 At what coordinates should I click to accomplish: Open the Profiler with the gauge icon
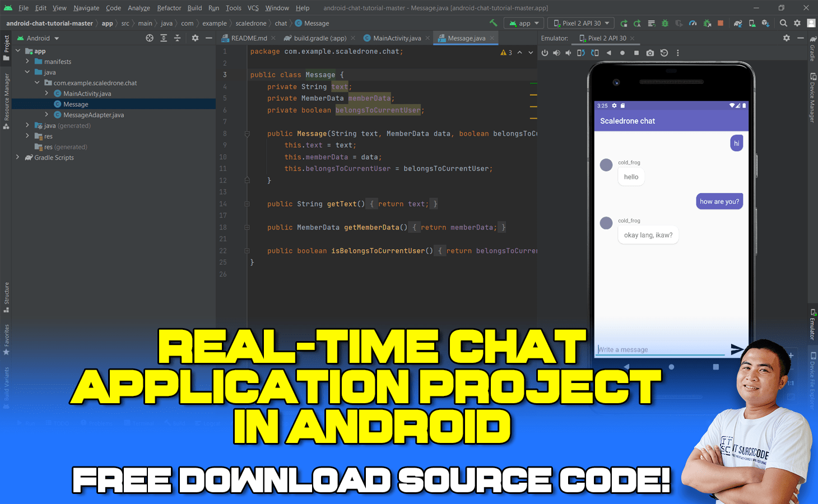[x=693, y=23]
